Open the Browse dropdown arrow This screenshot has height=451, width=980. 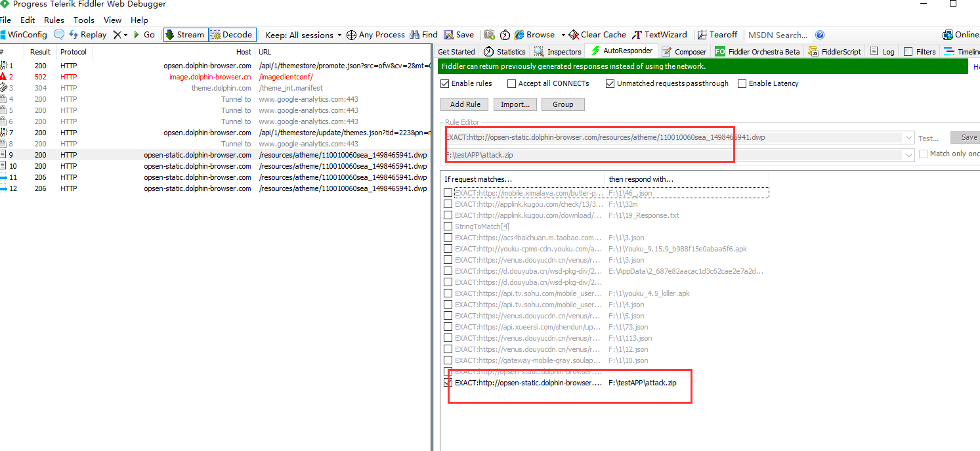(x=563, y=35)
